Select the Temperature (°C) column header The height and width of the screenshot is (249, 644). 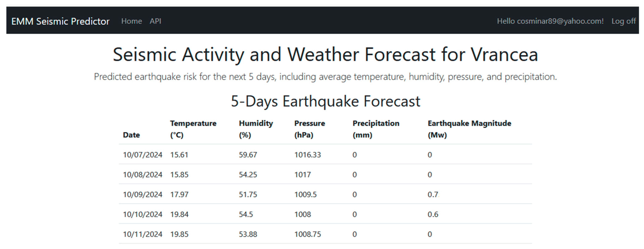coord(193,129)
